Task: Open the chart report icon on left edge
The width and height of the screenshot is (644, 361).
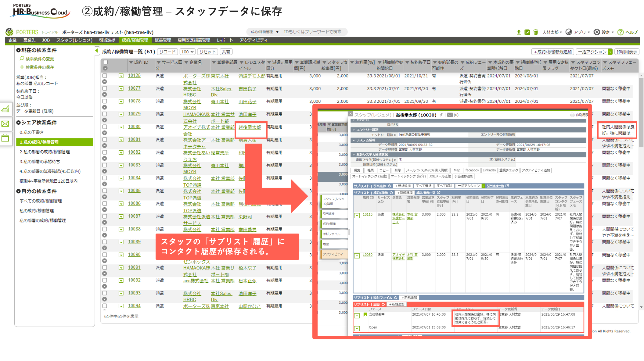Action: point(5,109)
